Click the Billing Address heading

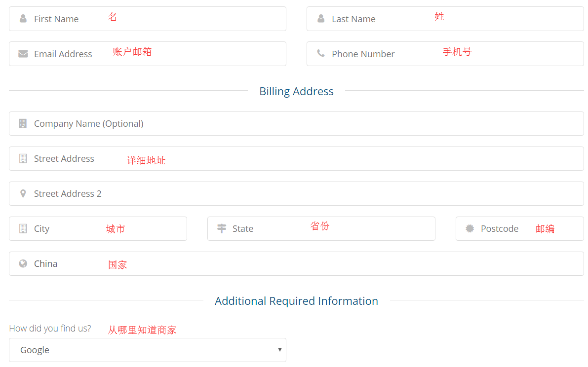(x=296, y=91)
